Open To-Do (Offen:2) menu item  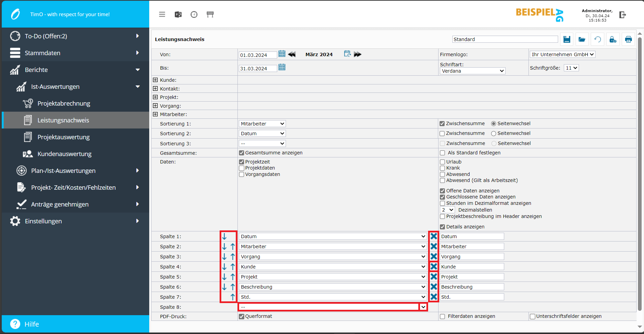(46, 36)
